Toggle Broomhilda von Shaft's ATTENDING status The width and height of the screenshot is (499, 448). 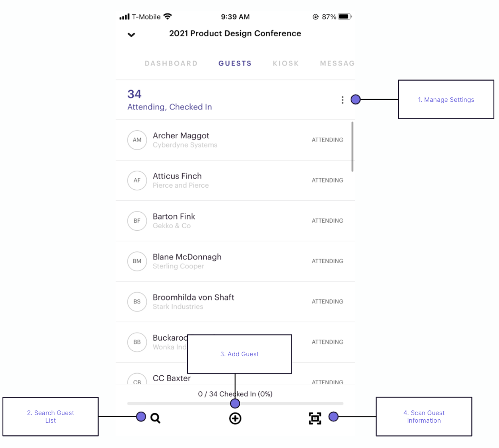click(x=327, y=301)
